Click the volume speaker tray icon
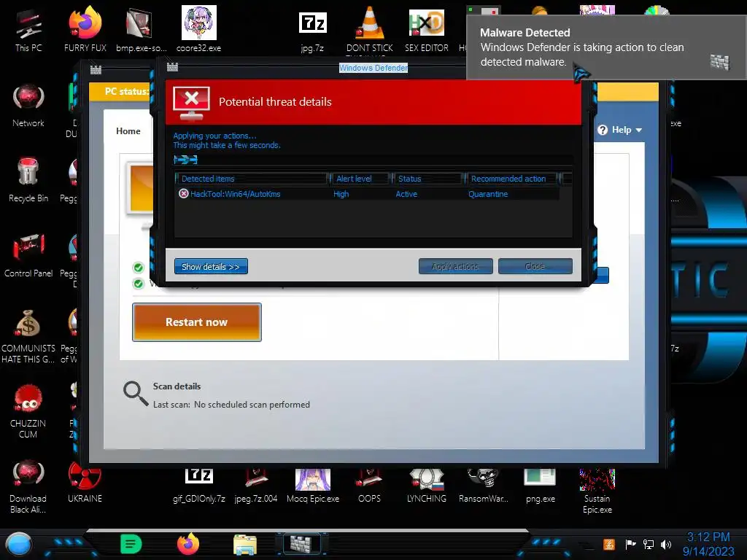Image resolution: width=747 pixels, height=560 pixels. pyautogui.click(x=667, y=544)
